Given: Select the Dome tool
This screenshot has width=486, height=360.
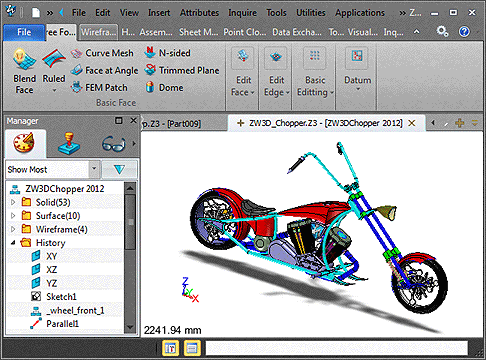Looking at the screenshot, I should (164, 87).
